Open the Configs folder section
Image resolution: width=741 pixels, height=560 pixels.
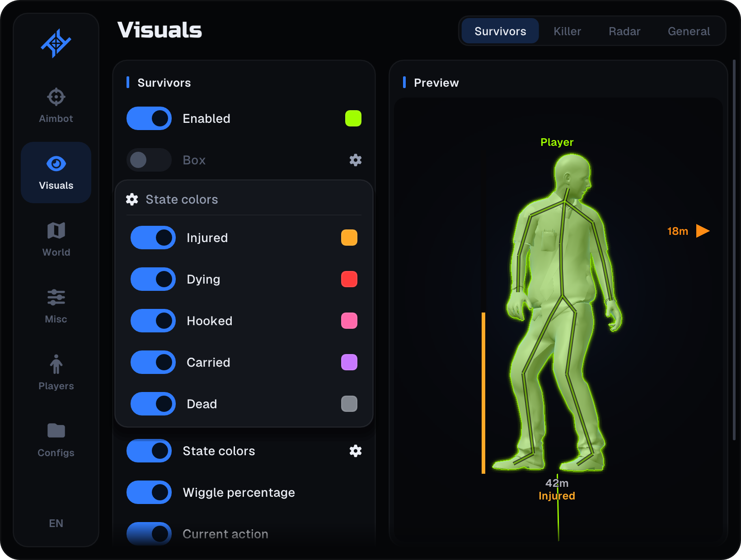(x=56, y=439)
